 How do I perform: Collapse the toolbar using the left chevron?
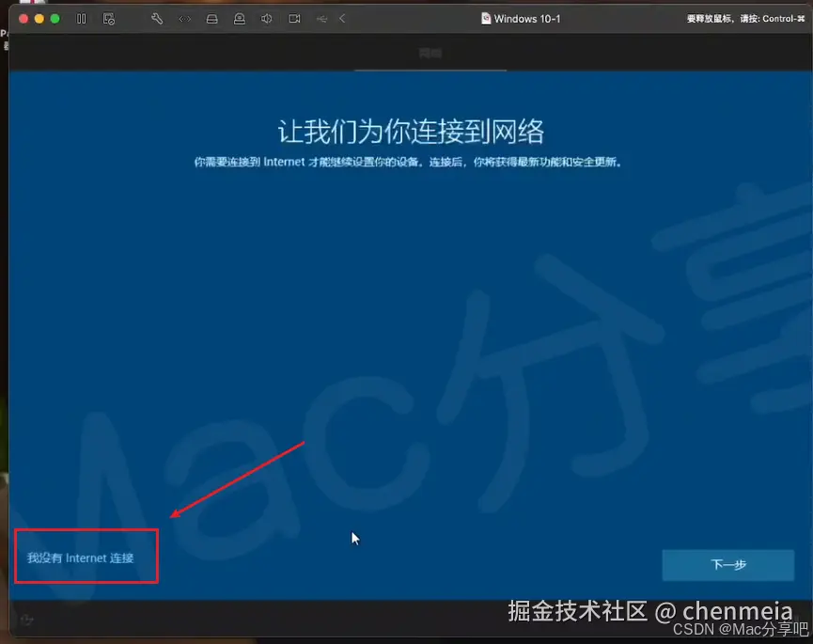[x=340, y=19]
